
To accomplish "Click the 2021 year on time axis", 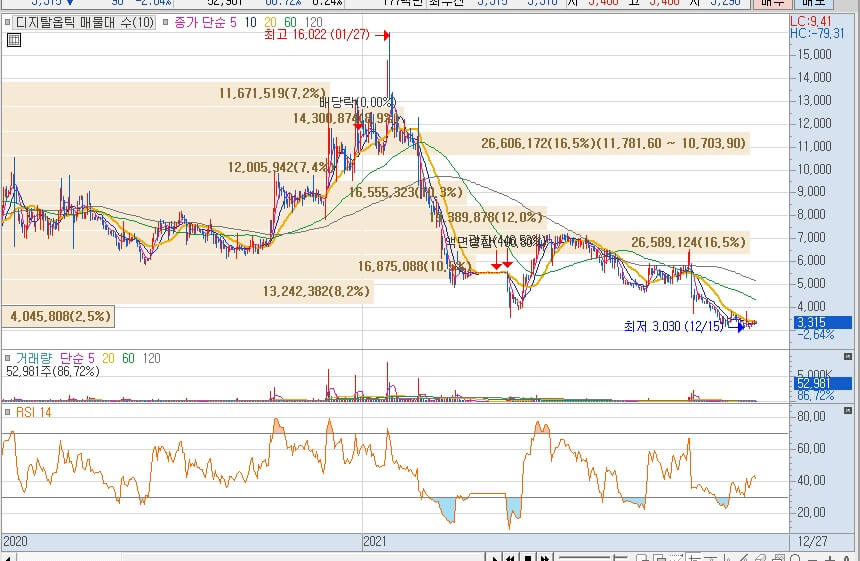I will pyautogui.click(x=375, y=542).
